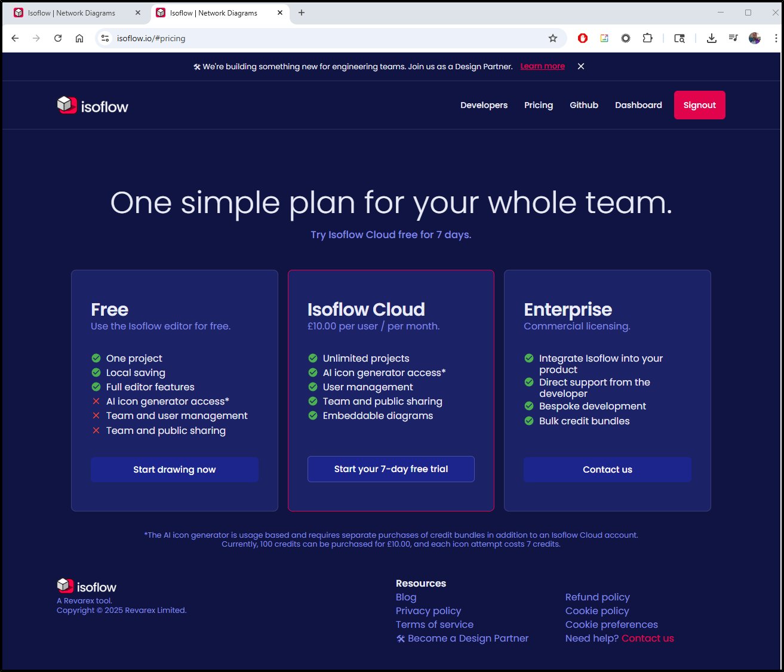
Task: Open the Extensions puzzle icon
Action: (647, 38)
